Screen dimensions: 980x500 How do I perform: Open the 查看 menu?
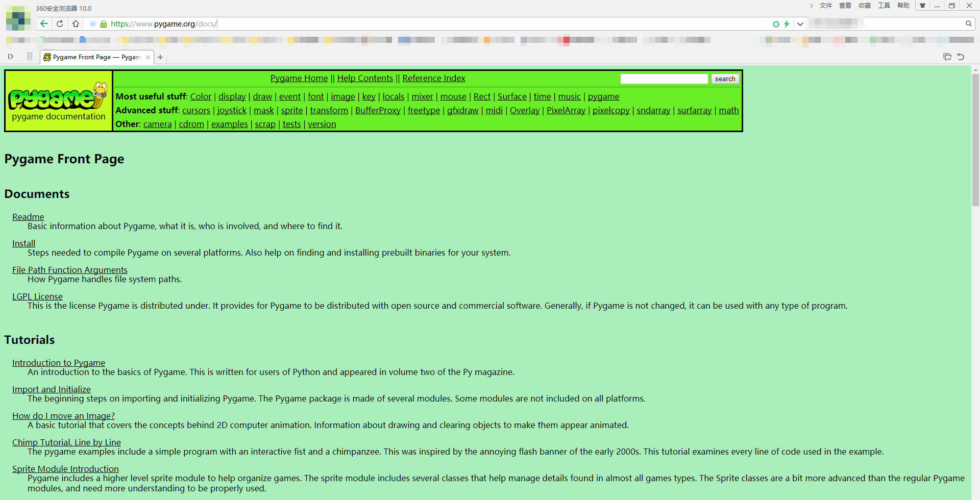(845, 6)
